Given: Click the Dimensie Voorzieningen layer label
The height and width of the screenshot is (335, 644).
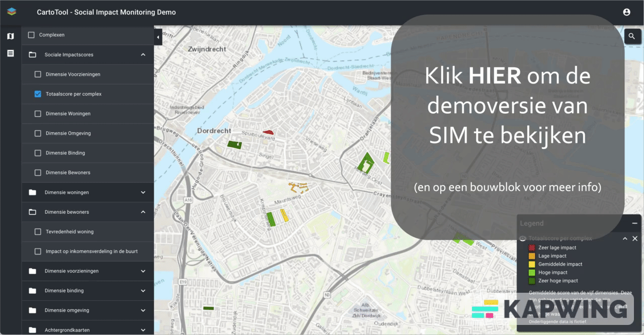Looking at the screenshot, I should pyautogui.click(x=73, y=74).
